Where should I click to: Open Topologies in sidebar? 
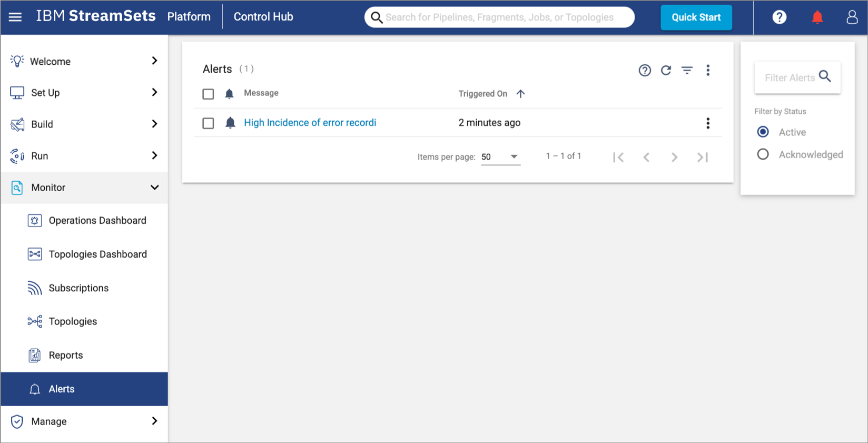click(x=84, y=322)
